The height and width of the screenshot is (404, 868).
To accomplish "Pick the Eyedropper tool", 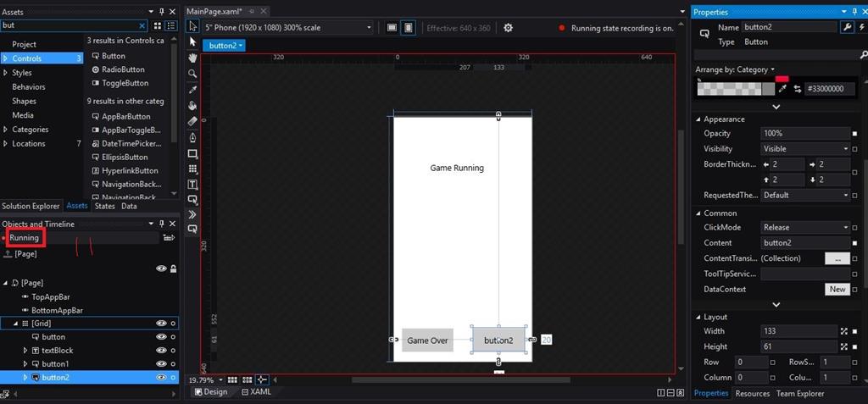I will pyautogui.click(x=192, y=90).
